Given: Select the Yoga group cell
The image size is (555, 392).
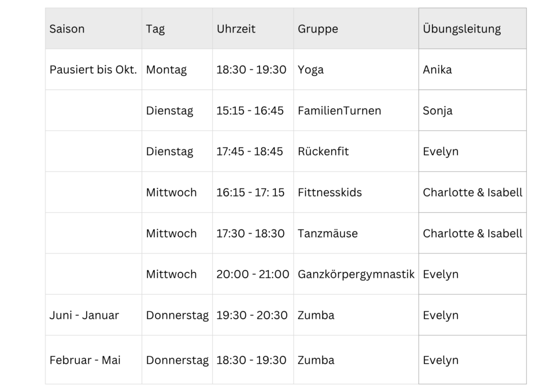Looking at the screenshot, I should click(356, 69).
